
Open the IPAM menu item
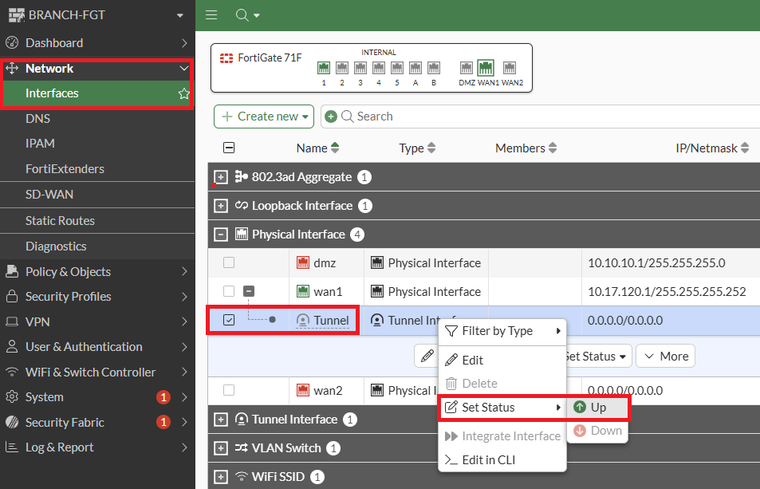pos(40,143)
